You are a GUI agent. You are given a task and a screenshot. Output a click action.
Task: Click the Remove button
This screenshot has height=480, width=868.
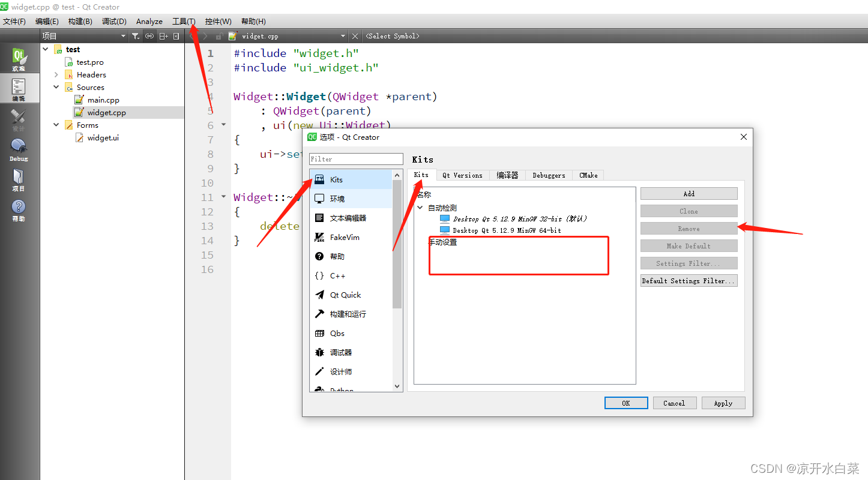[x=689, y=229]
